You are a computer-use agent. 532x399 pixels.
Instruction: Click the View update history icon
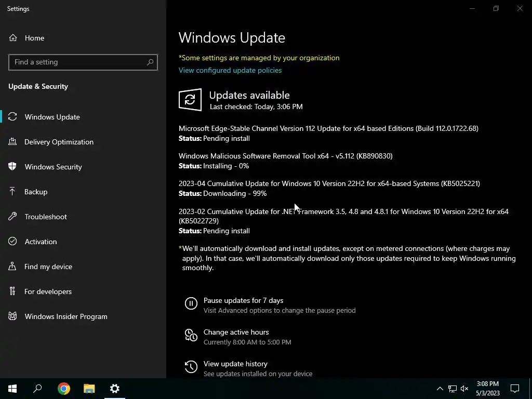(191, 367)
